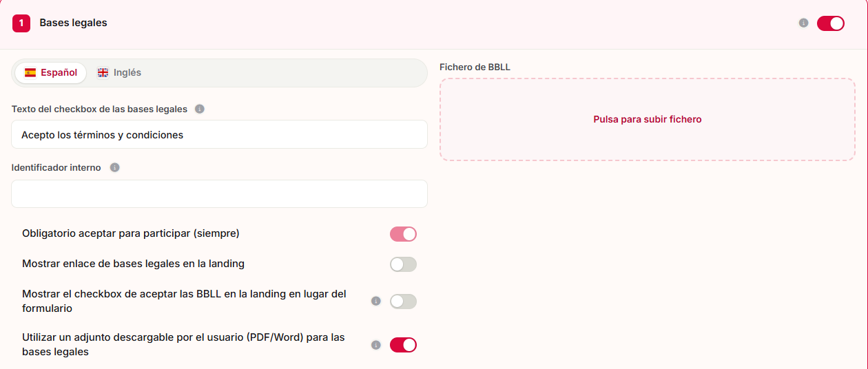
Task: Select the Español language tab
Action: point(51,72)
